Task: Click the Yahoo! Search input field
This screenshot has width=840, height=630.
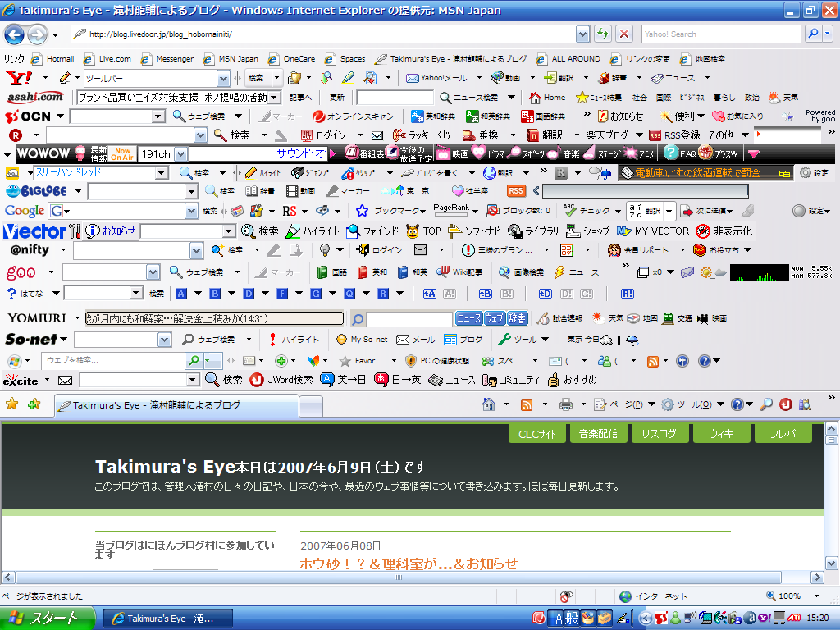Action: tap(721, 34)
